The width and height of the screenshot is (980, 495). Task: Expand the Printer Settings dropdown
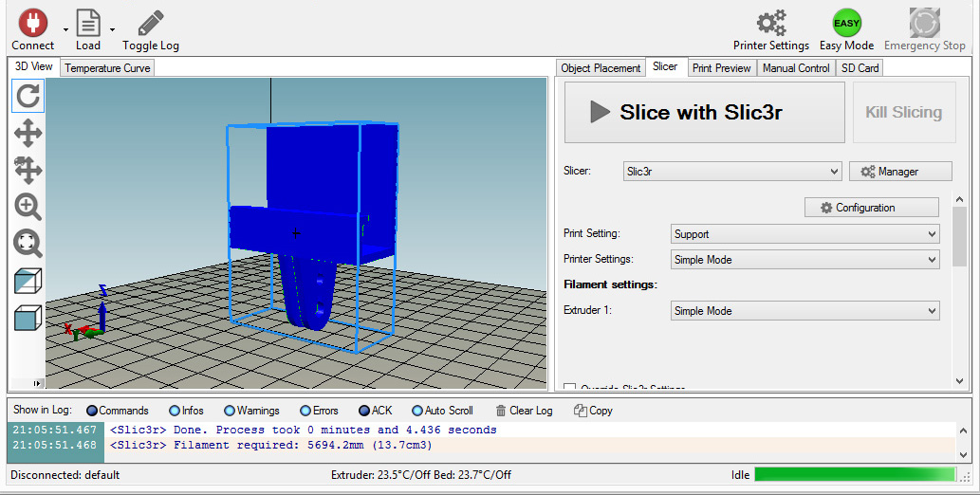[805, 260]
